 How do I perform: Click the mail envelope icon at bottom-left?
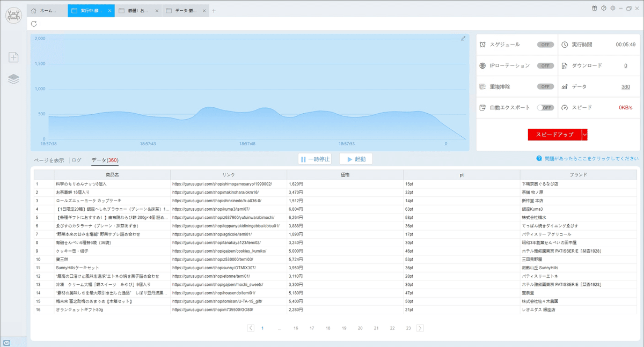(6, 343)
